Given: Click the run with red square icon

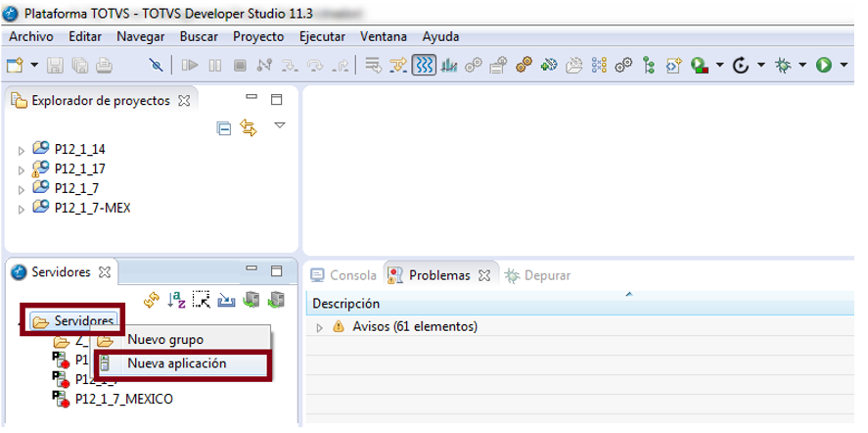Looking at the screenshot, I should pyautogui.click(x=701, y=66).
